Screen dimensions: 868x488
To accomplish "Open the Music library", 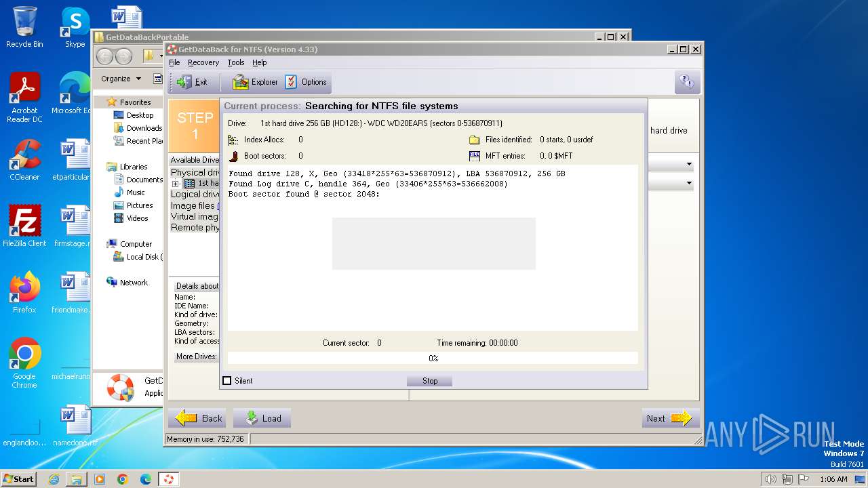I will point(130,192).
